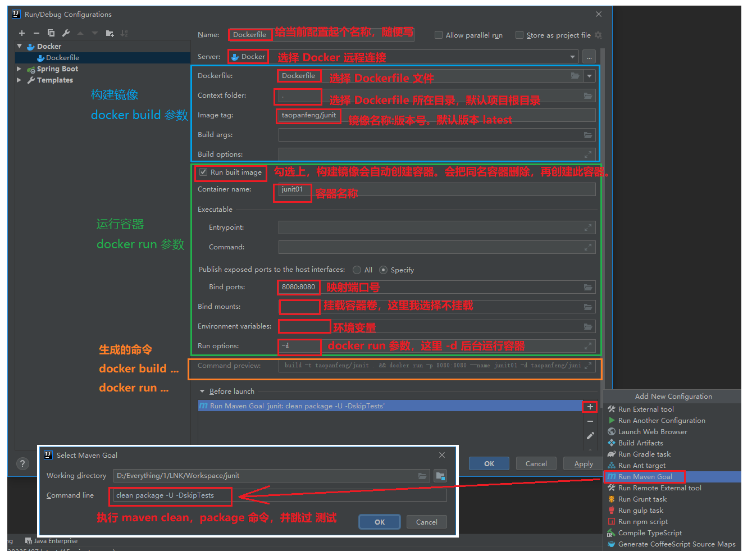
Task: Click OK in the Run/Debug Configurations dialog
Action: pos(489,463)
